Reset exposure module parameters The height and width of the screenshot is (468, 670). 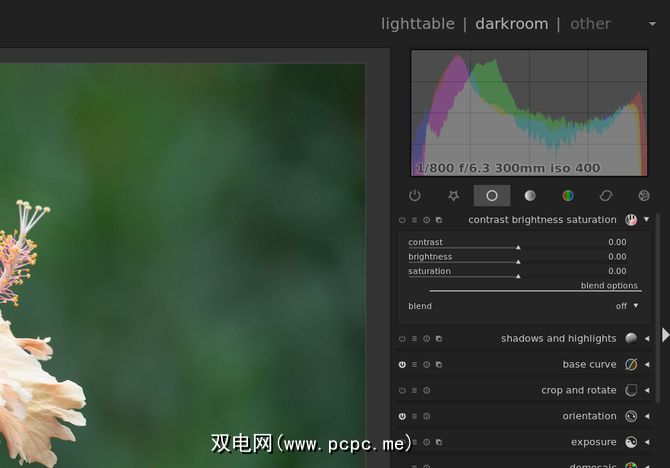click(426, 442)
